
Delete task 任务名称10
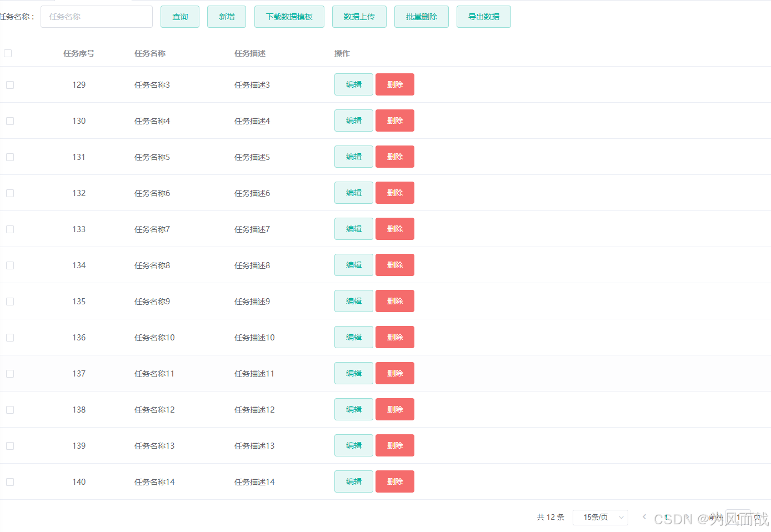(394, 337)
